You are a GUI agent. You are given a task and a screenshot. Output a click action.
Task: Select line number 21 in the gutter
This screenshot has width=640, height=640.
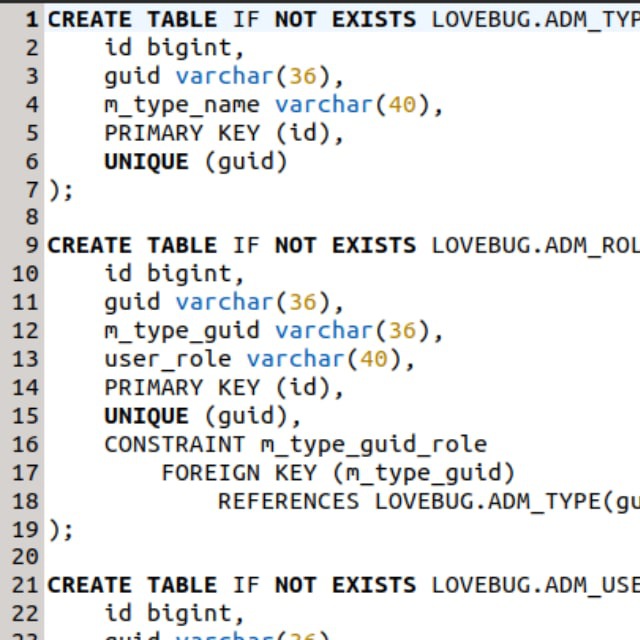tap(25, 585)
